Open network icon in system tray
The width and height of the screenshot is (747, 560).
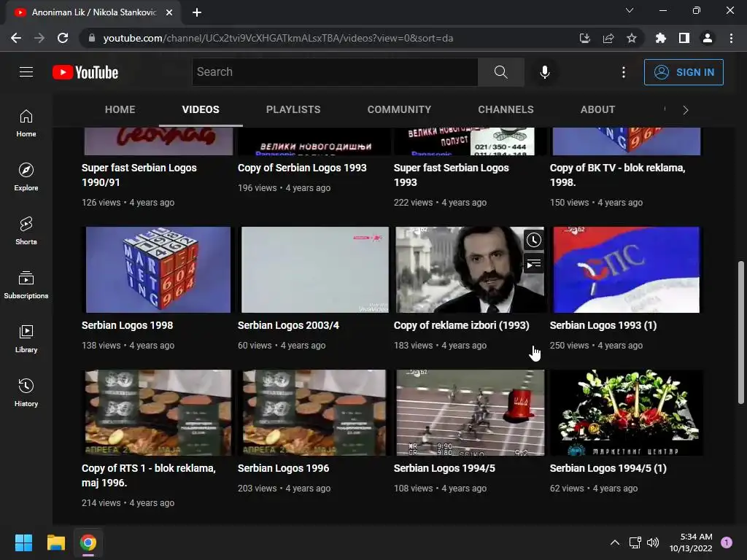(x=635, y=542)
